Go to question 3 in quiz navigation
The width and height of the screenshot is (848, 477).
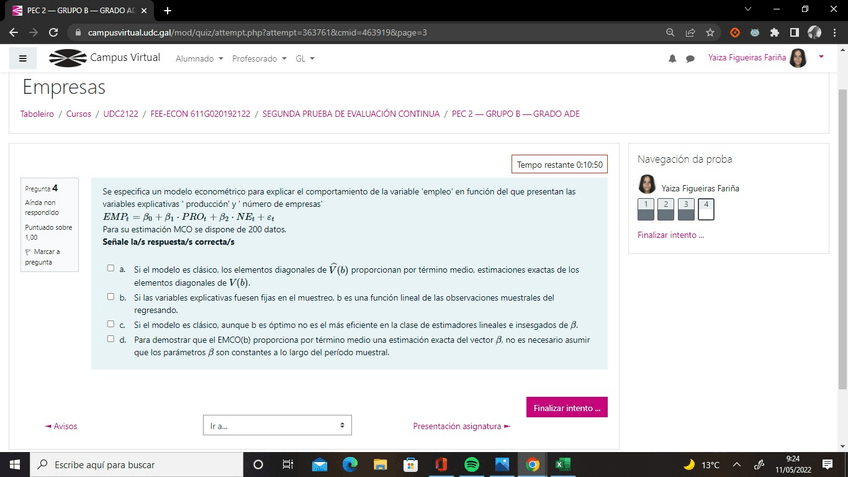(x=686, y=209)
